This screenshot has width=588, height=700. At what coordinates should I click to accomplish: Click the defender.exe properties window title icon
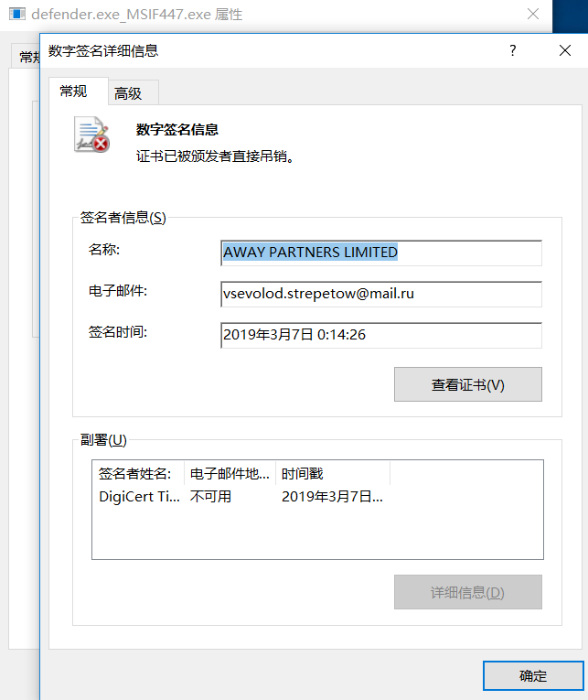pyautogui.click(x=17, y=15)
